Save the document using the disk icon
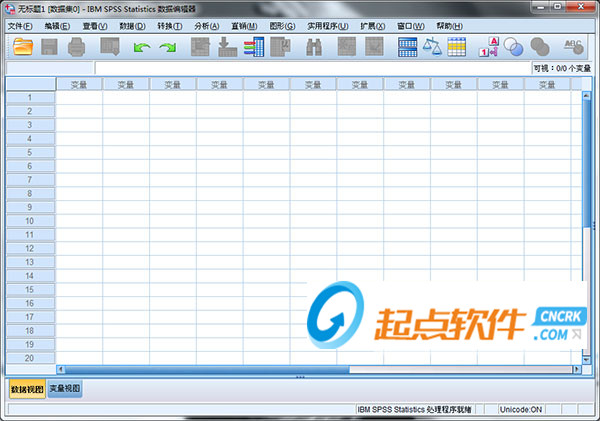Viewport: 600px width, 421px height. [49, 47]
